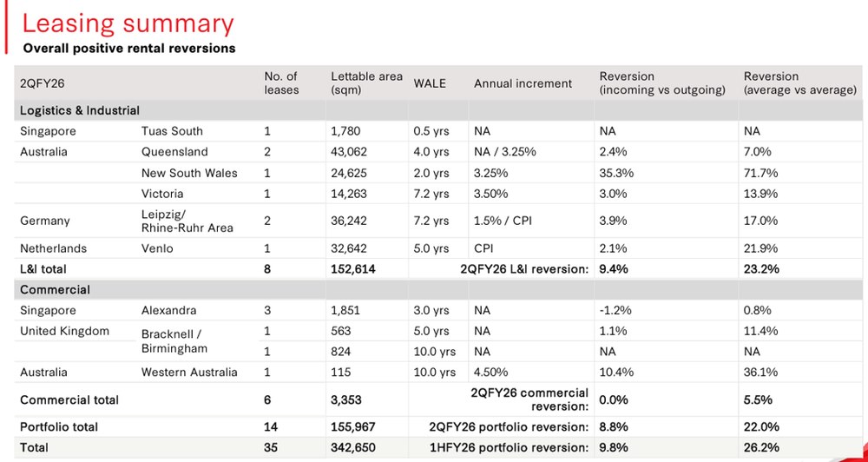Click the 'Leipzig/ Rhine-Ruhr Area' cell
This screenshot has height=462, width=868.
pyautogui.click(x=187, y=221)
